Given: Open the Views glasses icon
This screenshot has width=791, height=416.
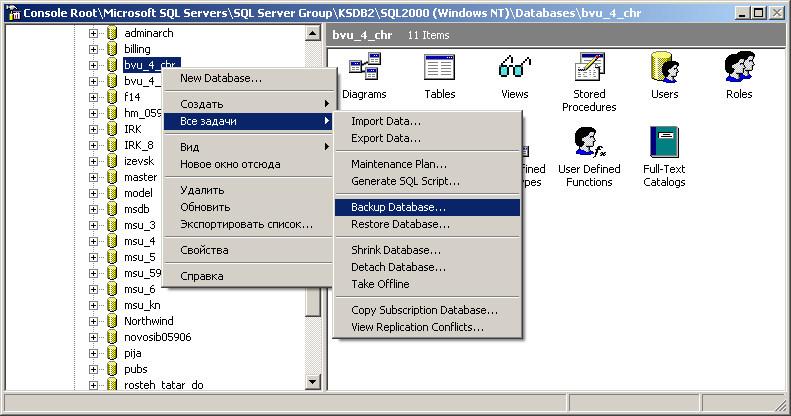Looking at the screenshot, I should point(515,67).
